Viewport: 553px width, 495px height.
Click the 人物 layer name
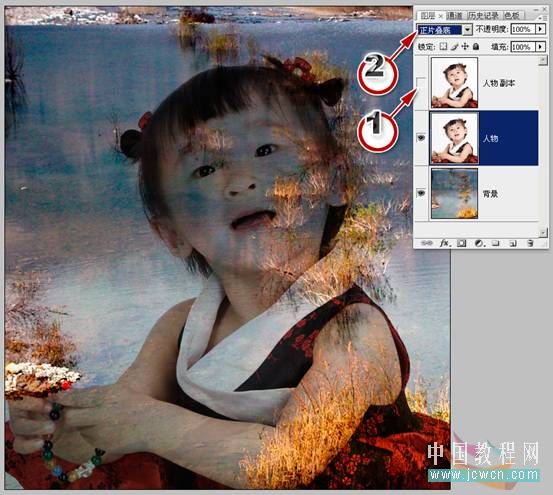click(x=491, y=138)
